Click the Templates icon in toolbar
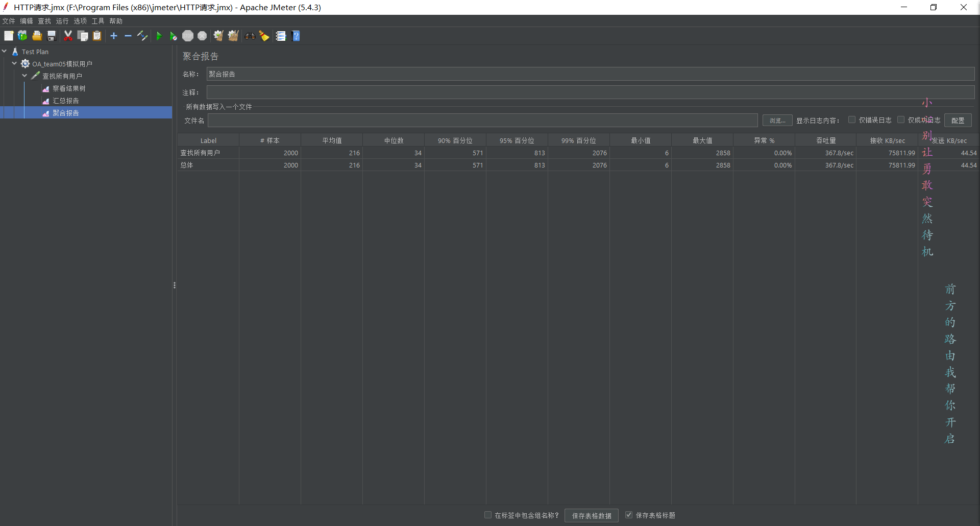Viewport: 980px width, 526px height. [22, 36]
